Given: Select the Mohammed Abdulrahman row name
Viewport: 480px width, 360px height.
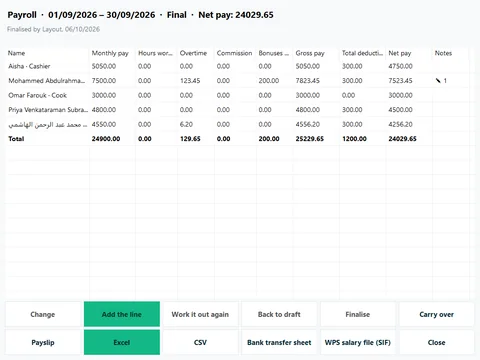Looking at the screenshot, I should point(47,81).
